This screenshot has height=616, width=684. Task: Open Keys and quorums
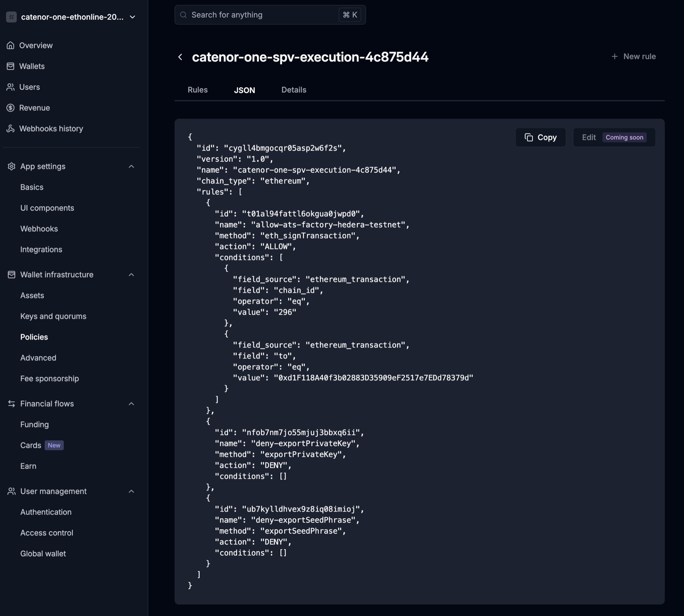53,316
